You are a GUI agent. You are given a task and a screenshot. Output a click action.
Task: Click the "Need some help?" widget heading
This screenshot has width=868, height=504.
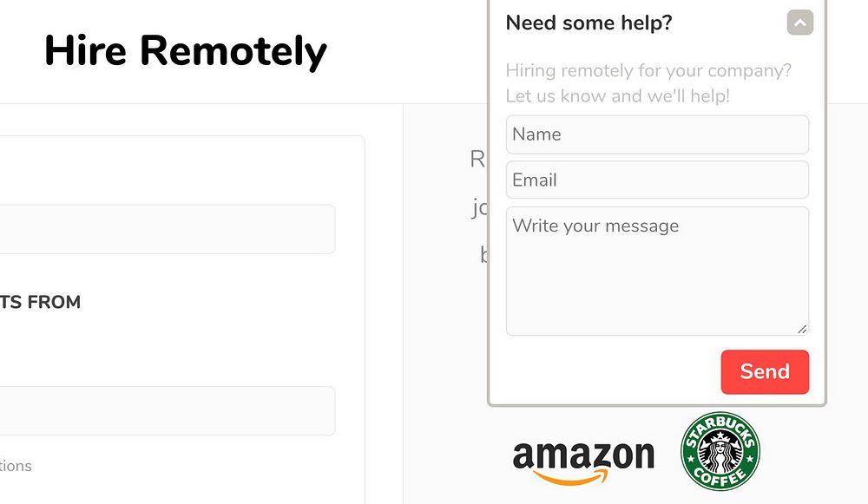point(589,23)
